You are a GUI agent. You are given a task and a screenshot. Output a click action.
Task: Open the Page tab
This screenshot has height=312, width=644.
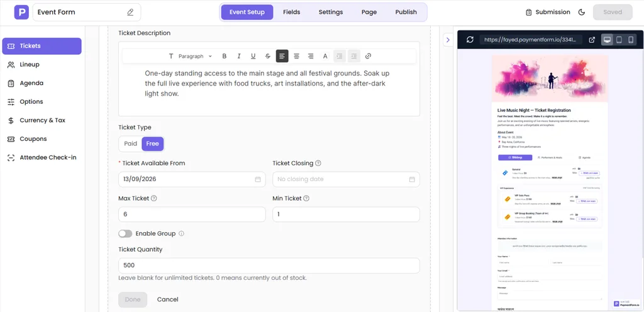click(369, 12)
